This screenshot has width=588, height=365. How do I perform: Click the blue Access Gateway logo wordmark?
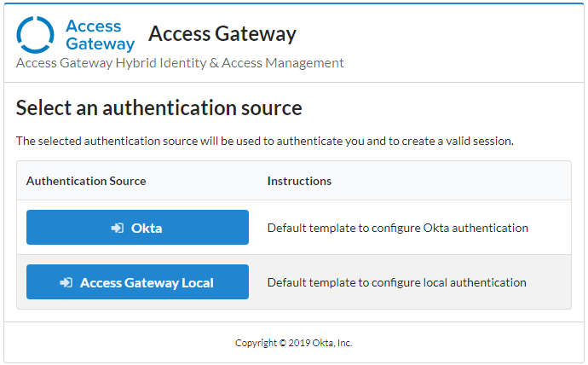pyautogui.click(x=100, y=35)
